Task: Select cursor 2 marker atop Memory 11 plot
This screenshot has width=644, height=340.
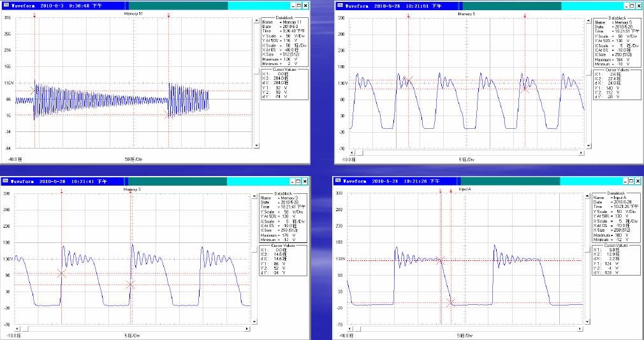Action: [168, 14]
